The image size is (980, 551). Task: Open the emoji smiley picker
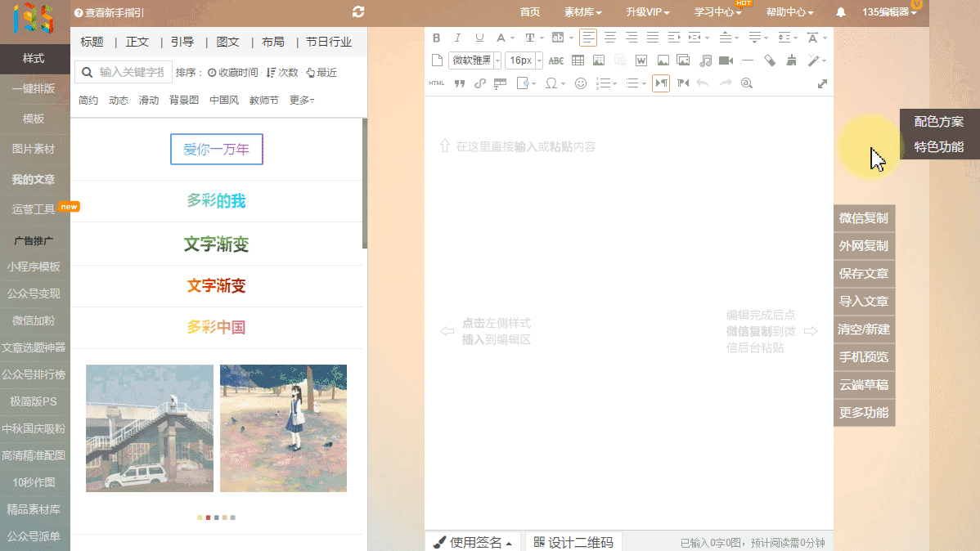point(581,83)
